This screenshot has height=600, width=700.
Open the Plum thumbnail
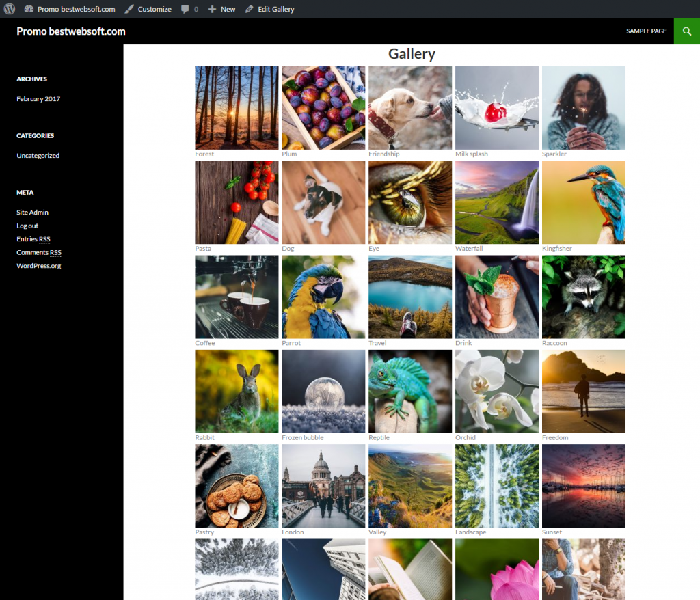pyautogui.click(x=323, y=108)
